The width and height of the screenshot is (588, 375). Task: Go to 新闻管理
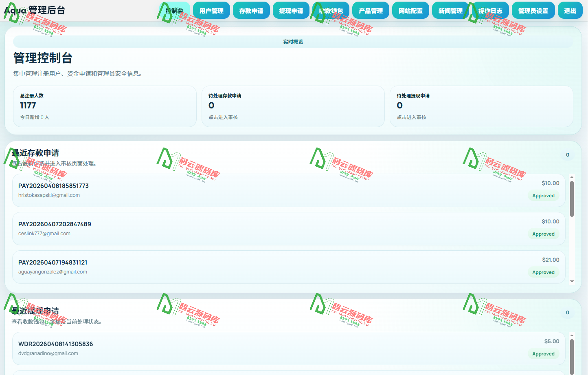tap(450, 11)
